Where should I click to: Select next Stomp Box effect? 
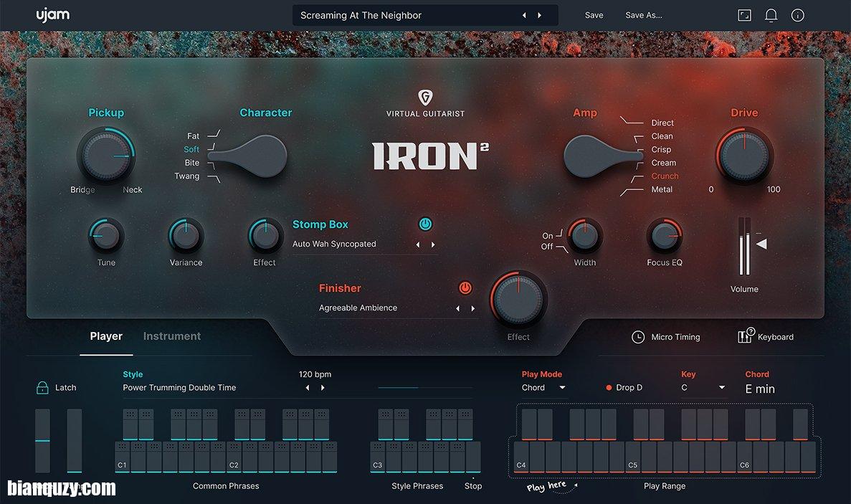433,244
